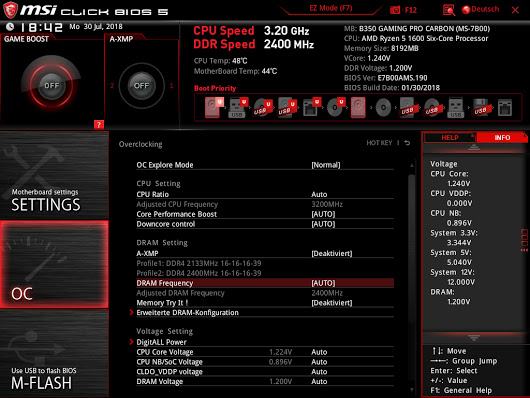Screen dimensions: 530x398
Task: Open Memory Try It ! [Deaktiviert] option
Action: [x=265, y=303]
